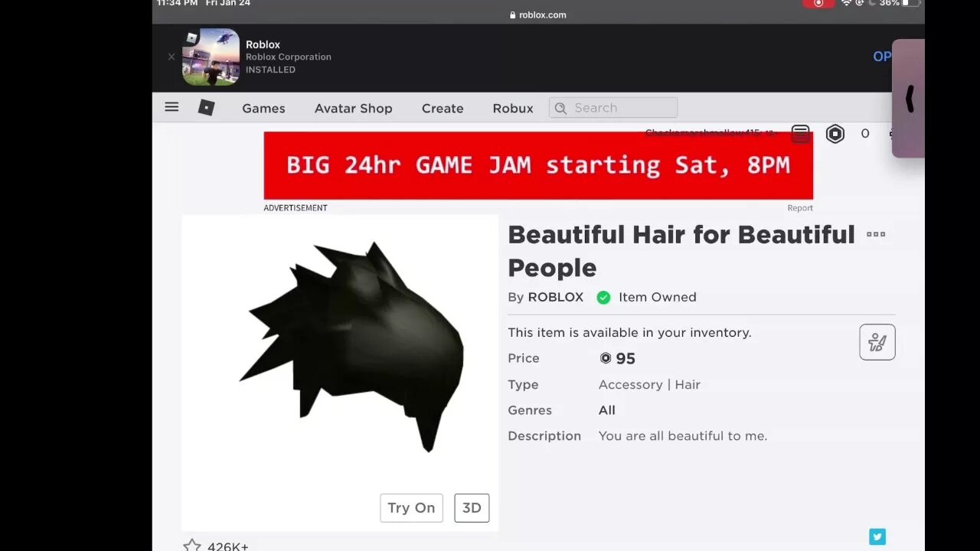Image resolution: width=980 pixels, height=551 pixels.
Task: Click the 'Accessory | Hair' type text
Action: click(x=649, y=385)
